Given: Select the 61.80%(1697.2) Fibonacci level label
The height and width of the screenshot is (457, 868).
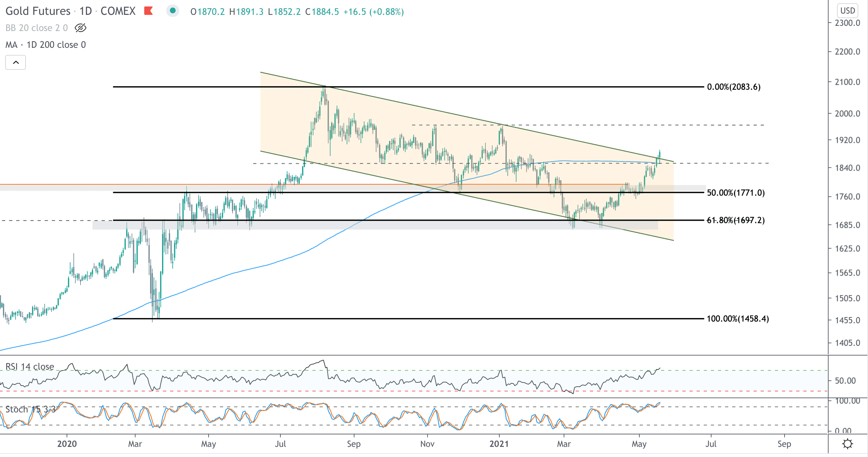Looking at the screenshot, I should coord(736,220).
